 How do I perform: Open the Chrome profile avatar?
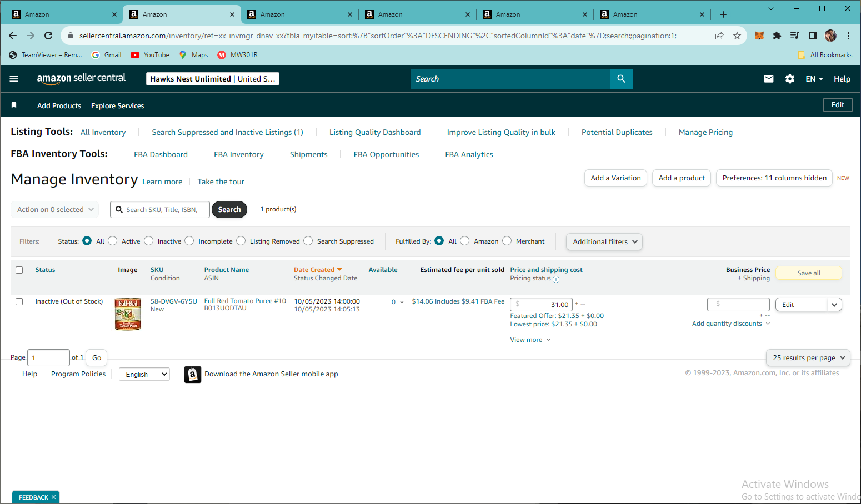(x=830, y=36)
